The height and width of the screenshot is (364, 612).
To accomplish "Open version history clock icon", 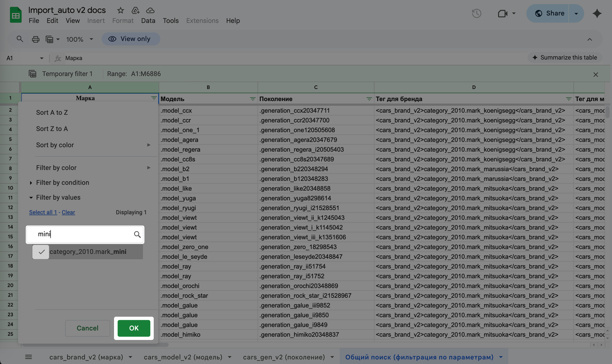I will 476,13.
